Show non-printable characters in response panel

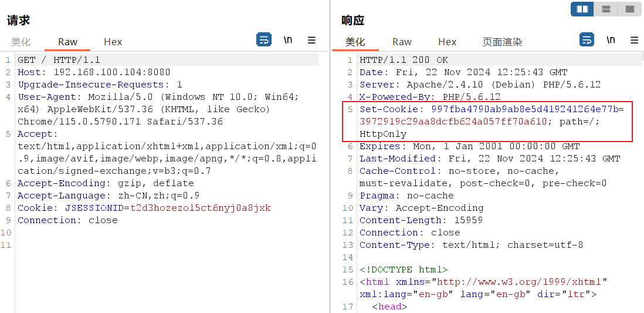pos(611,40)
